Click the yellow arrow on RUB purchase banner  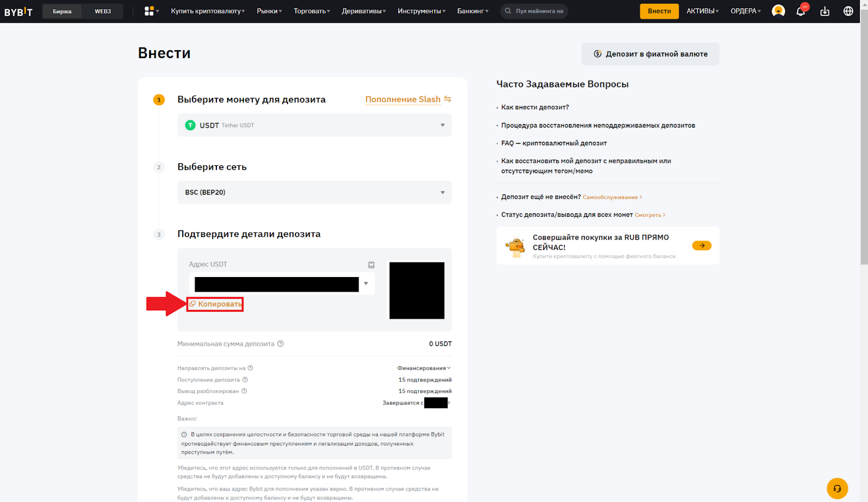point(701,246)
